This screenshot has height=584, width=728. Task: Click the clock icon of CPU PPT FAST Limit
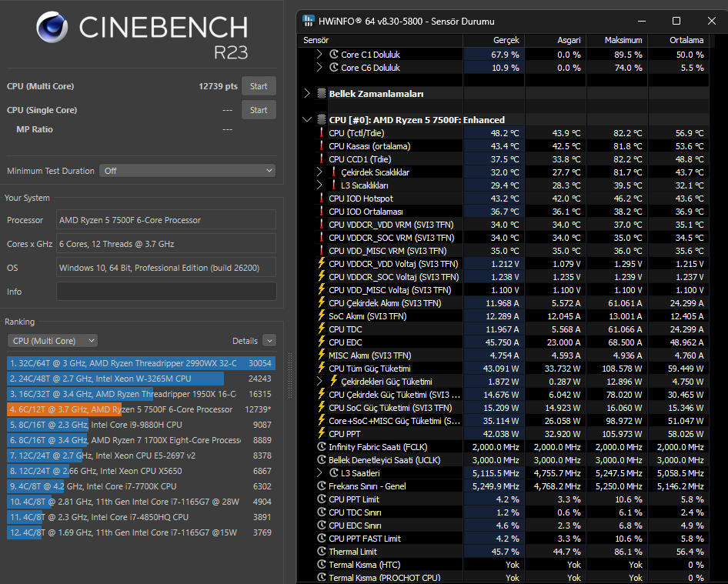click(x=321, y=538)
